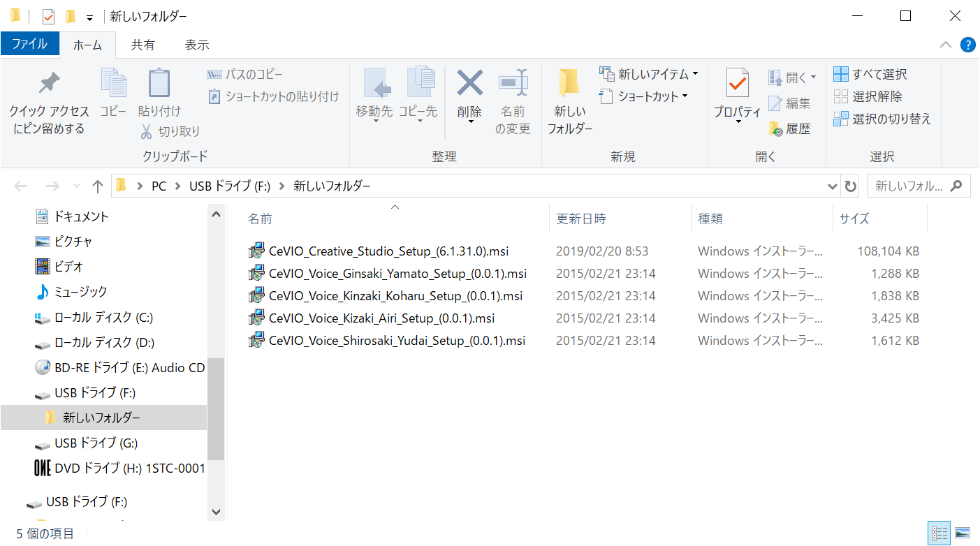This screenshot has height=546, width=980.
Task: Go up one level arrow
Action: (98, 186)
